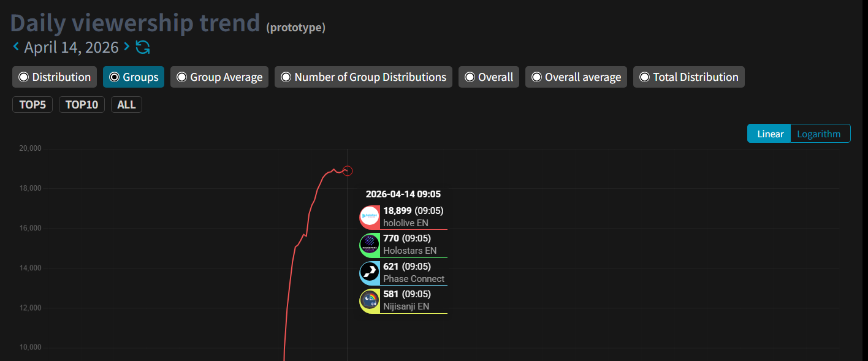This screenshot has width=868, height=361.
Task: Switch chart scale to Linear
Action: tap(769, 134)
